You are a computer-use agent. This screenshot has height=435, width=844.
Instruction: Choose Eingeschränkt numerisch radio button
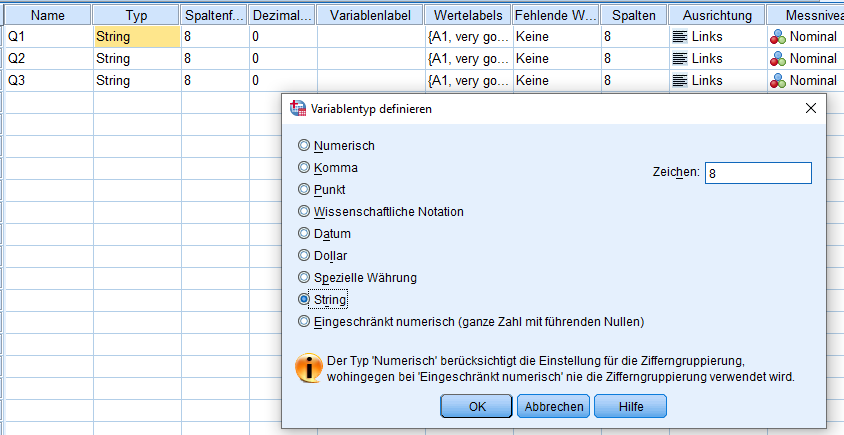tap(305, 321)
